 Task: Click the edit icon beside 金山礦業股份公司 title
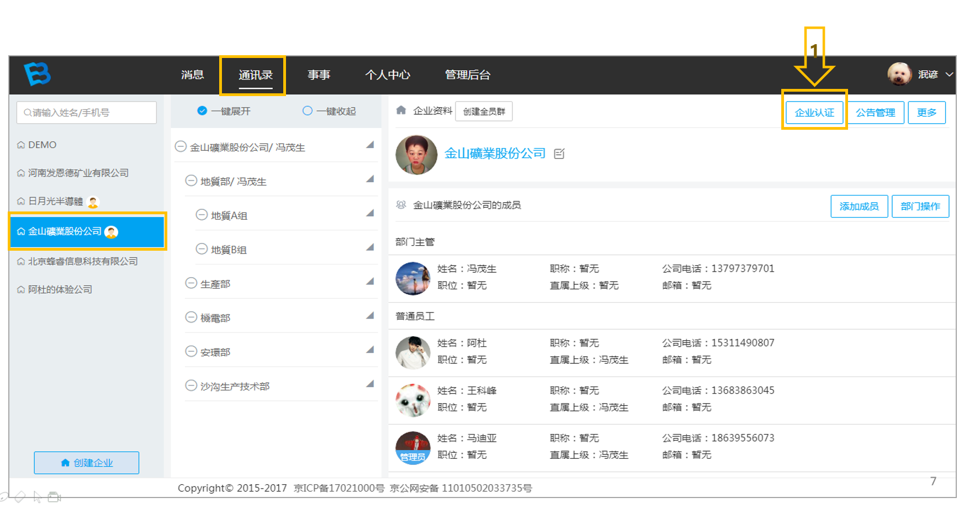(559, 154)
